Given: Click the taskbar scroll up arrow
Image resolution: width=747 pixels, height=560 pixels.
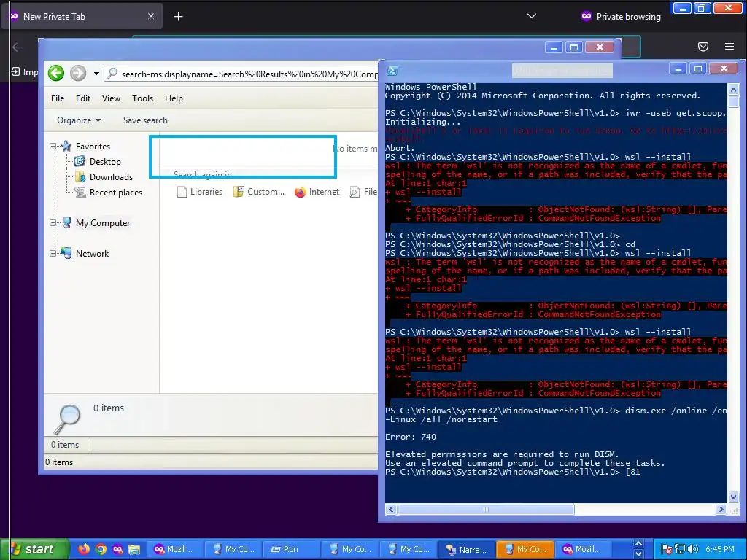Looking at the screenshot, I should 638,544.
